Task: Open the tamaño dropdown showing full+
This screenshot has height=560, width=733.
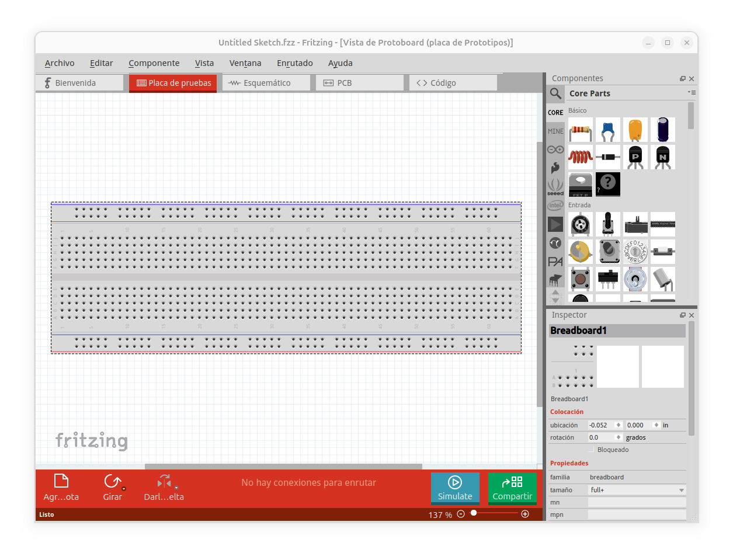Action: point(637,490)
